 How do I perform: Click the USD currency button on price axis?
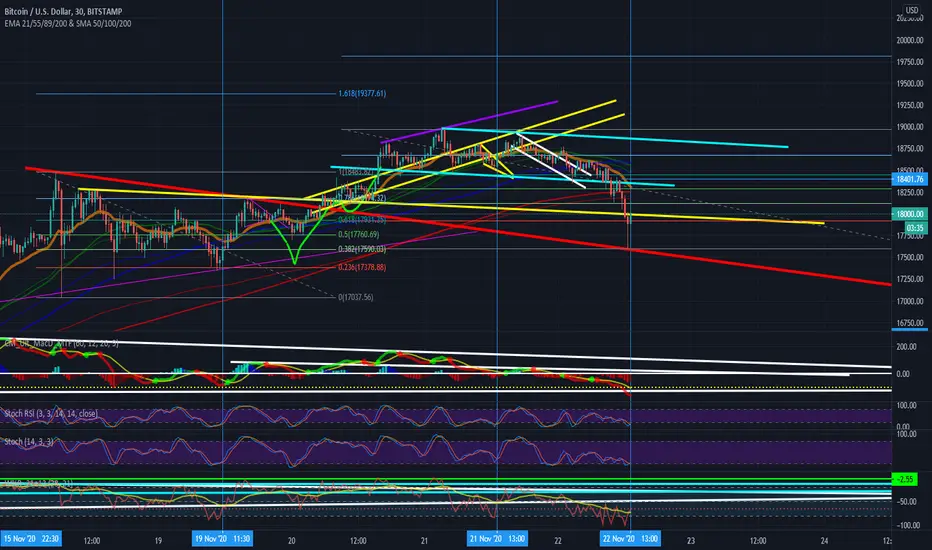coord(911,10)
